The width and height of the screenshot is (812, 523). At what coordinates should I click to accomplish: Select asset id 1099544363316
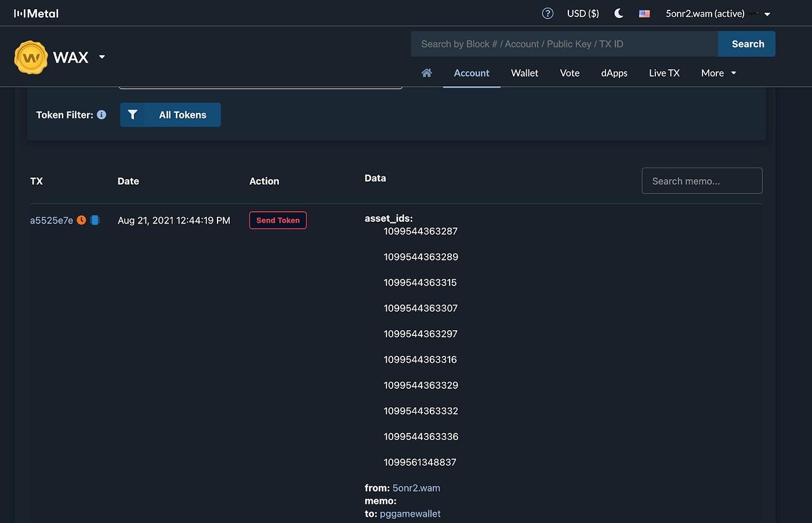420,359
